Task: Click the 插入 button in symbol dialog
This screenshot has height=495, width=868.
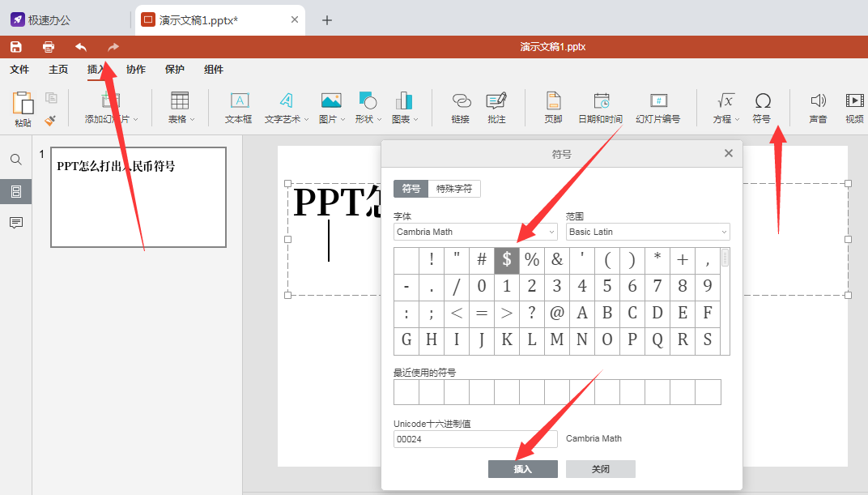Action: (522, 469)
